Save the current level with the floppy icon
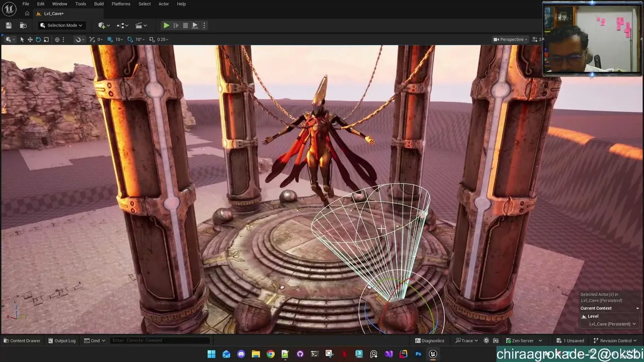 [9, 25]
